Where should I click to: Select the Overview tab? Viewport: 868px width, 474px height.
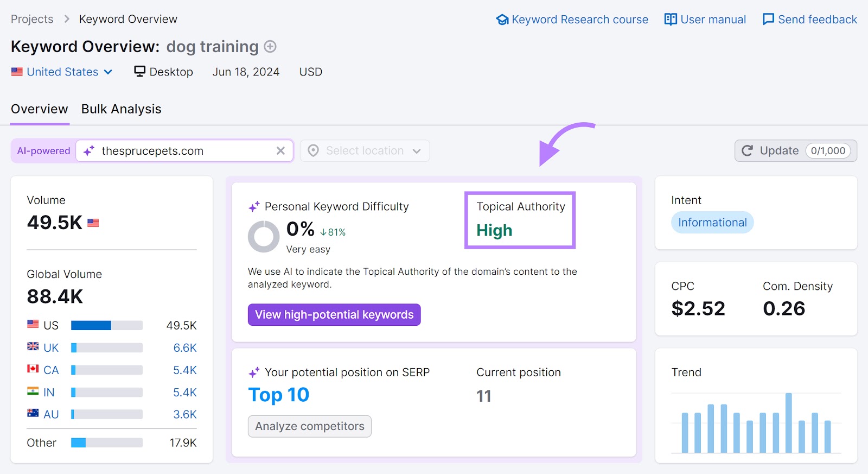pos(40,109)
